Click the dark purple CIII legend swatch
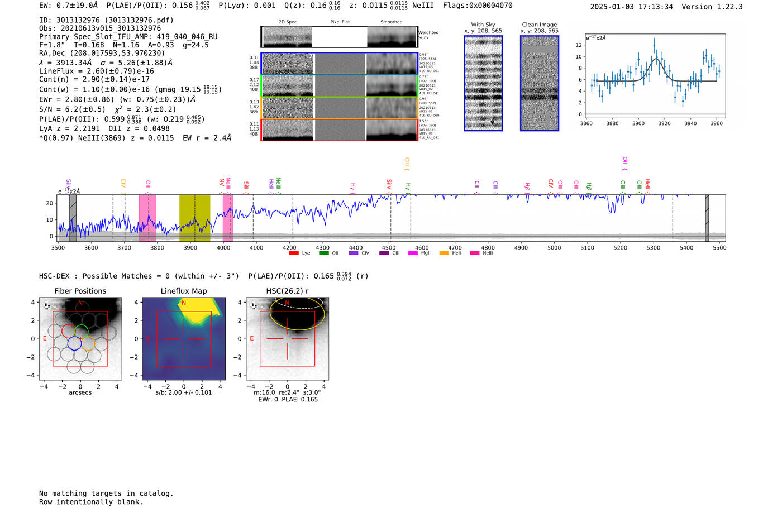Image resolution: width=782 pixels, height=532 pixels. click(384, 253)
